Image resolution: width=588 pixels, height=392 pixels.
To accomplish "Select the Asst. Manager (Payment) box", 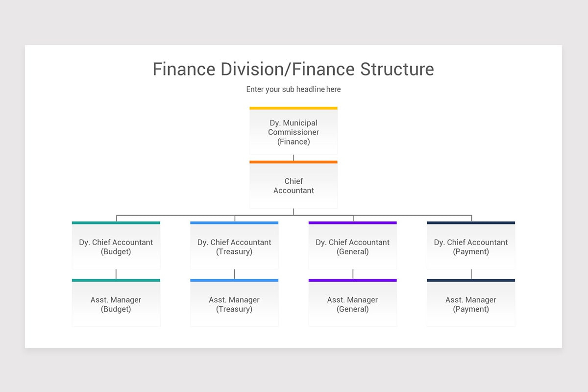I will 471,303.
